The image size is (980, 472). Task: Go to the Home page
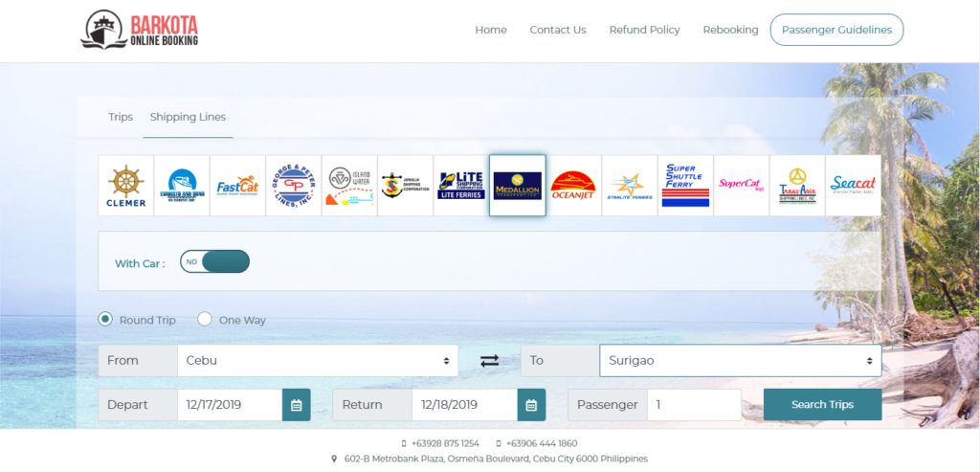[491, 30]
